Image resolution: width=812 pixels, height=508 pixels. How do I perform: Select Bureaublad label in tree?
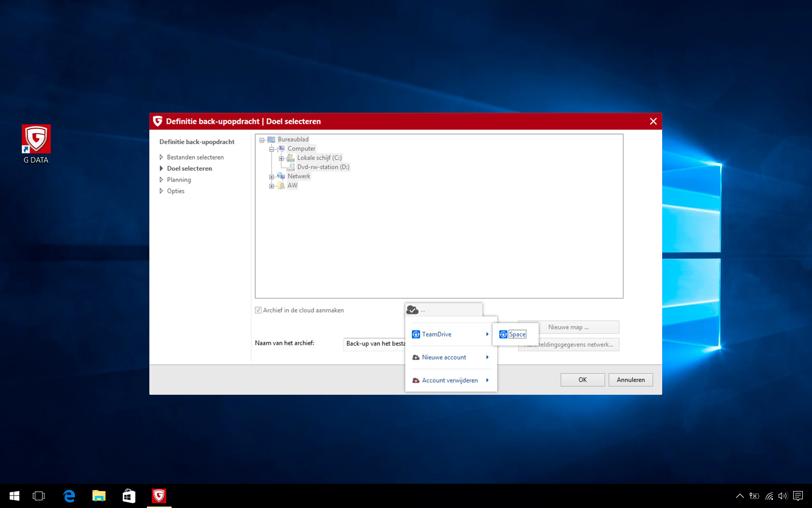point(293,139)
